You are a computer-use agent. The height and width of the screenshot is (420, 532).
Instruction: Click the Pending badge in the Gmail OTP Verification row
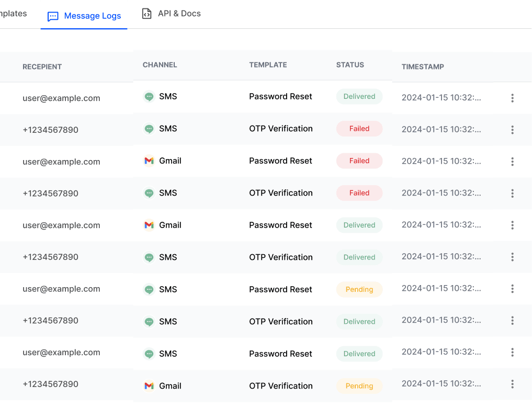pyautogui.click(x=359, y=385)
